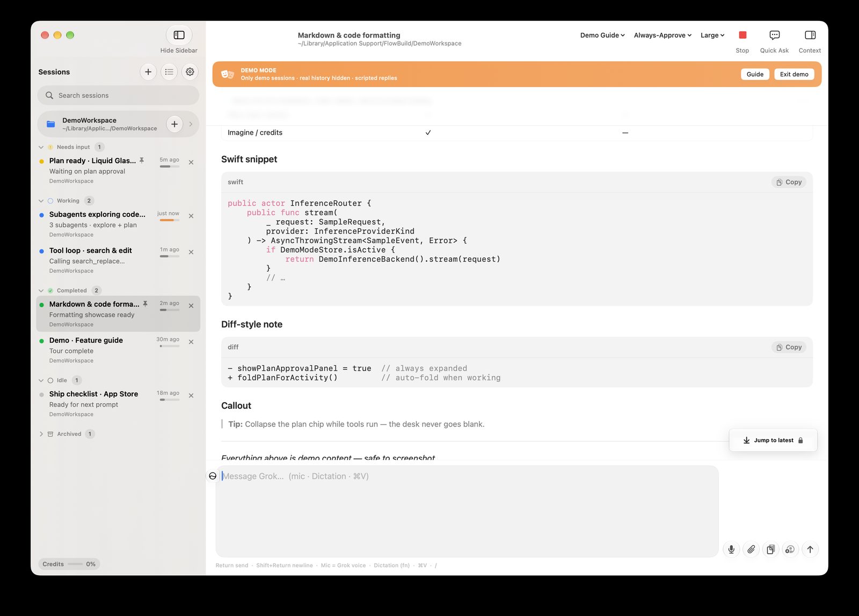859x616 pixels.
Task: Close the Plan ready session with its X
Action: (x=191, y=162)
